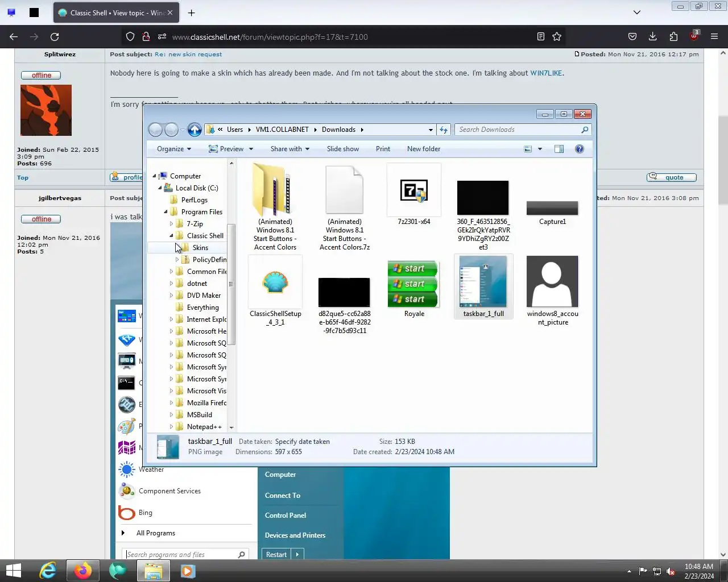The height and width of the screenshot is (582, 728).
Task: Select Local Disk (C:) in tree
Action: (197, 188)
